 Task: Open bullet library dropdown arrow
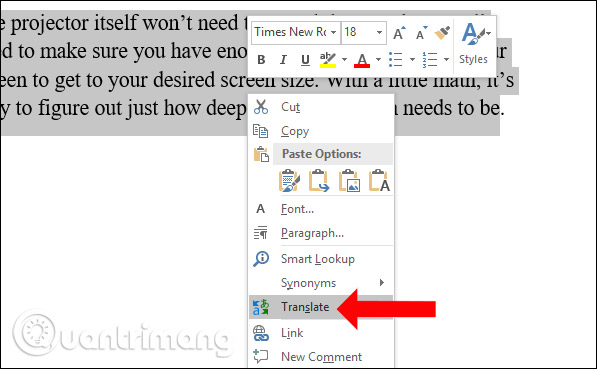click(412, 60)
